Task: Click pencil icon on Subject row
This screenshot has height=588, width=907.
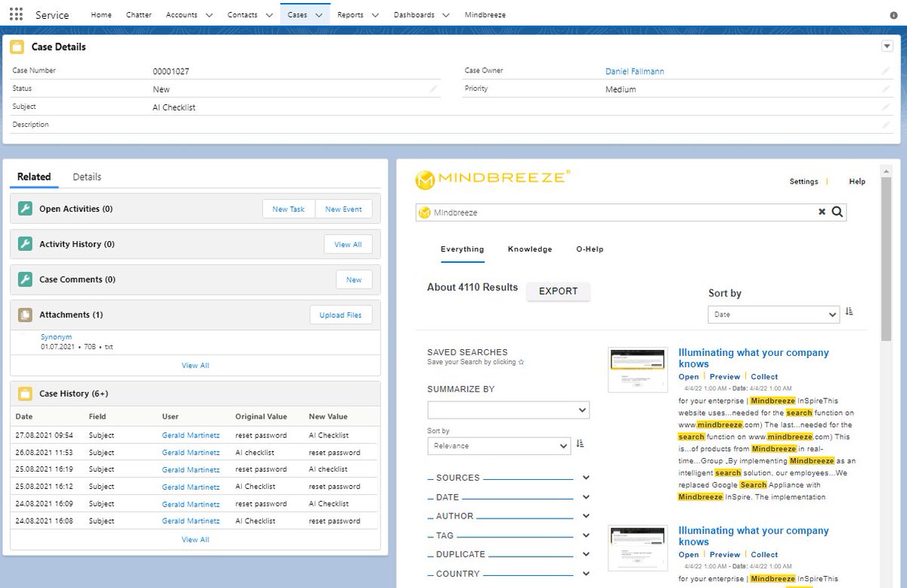Action: pos(885,107)
